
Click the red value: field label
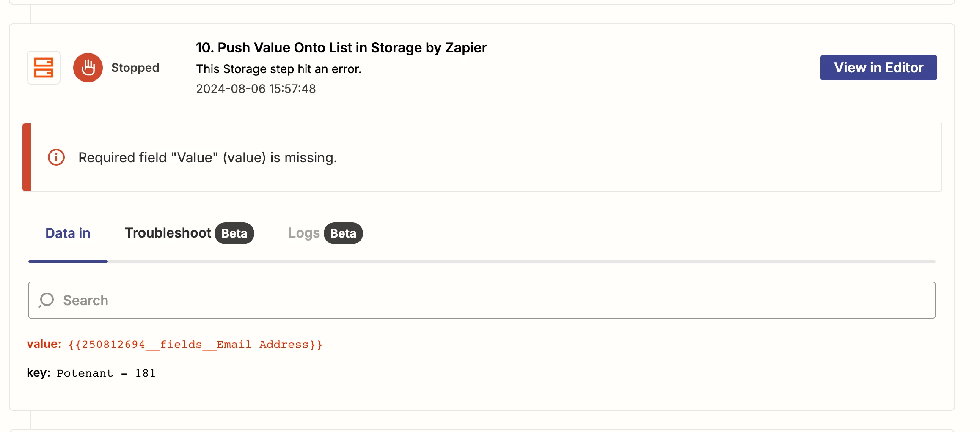44,344
